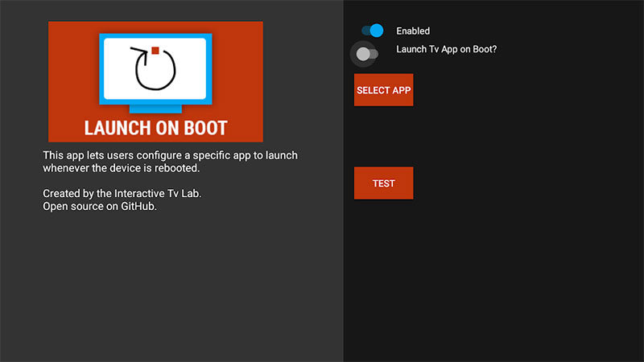Click the Launch on Boot banner image
Image resolution: width=644 pixels, height=362 pixels.
click(x=155, y=82)
